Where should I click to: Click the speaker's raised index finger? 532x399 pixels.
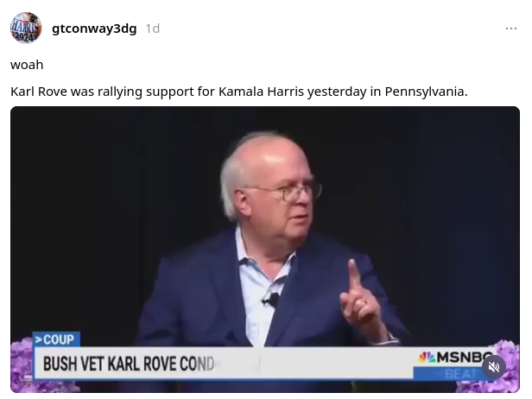(x=353, y=274)
